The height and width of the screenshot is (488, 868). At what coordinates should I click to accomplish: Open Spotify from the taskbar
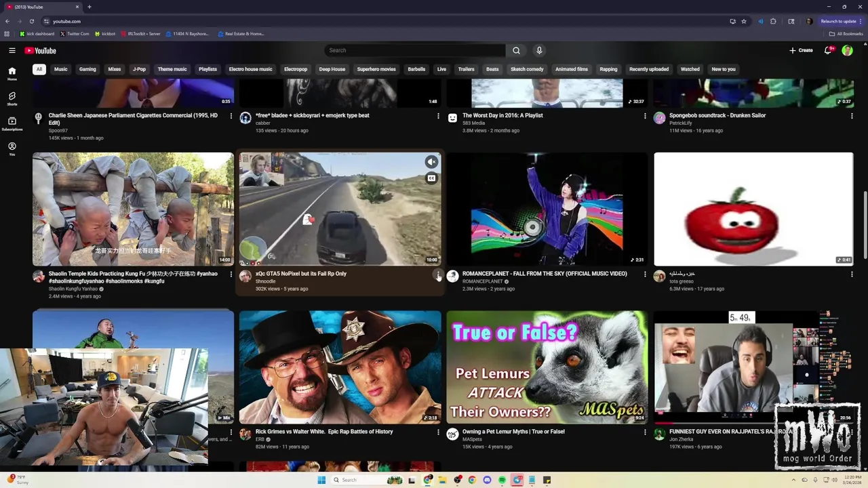coord(502,480)
